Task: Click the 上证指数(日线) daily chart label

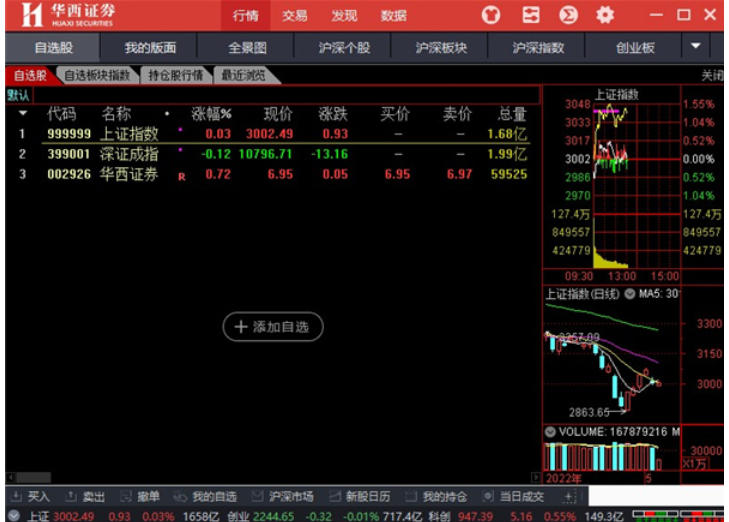Action: (582, 294)
